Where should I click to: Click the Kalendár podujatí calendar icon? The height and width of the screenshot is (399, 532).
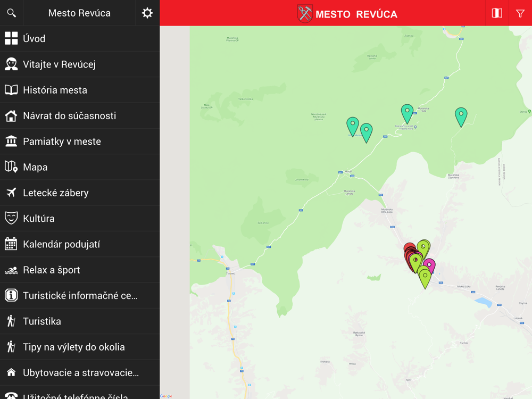[x=11, y=244]
